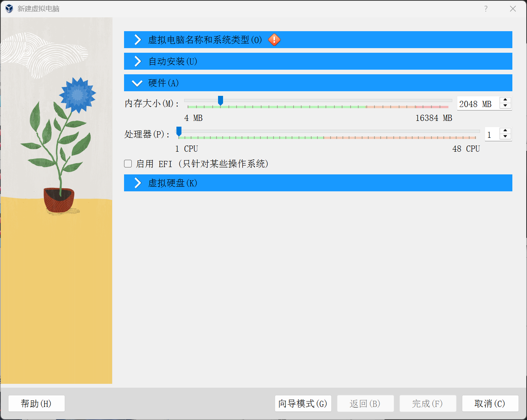The width and height of the screenshot is (527, 420).
Task: Close the 新建虚拟电脑 dialog
Action: point(513,8)
